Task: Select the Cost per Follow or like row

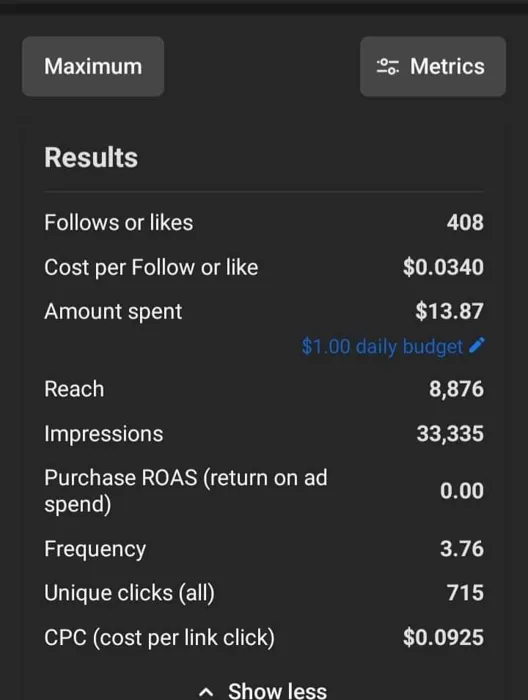Action: (264, 267)
